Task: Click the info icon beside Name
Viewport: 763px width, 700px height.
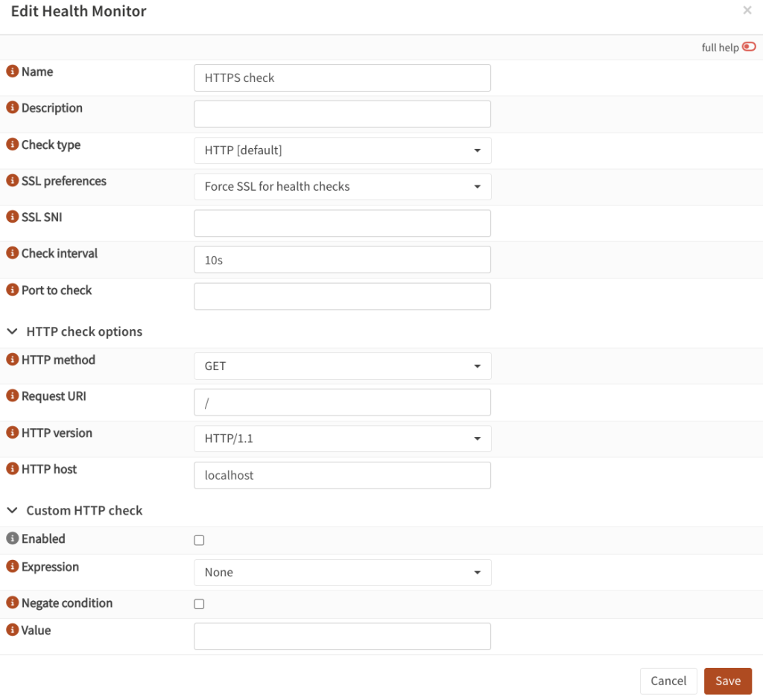Action: (12, 71)
